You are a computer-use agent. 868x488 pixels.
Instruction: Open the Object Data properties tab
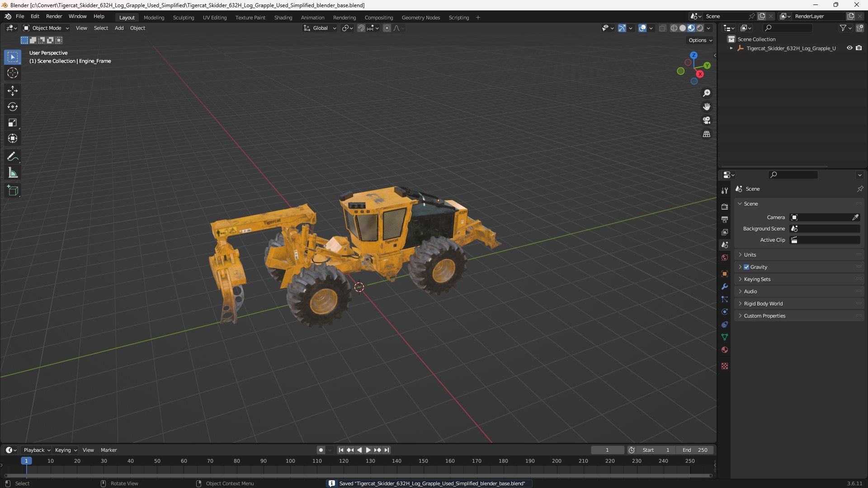(x=725, y=337)
